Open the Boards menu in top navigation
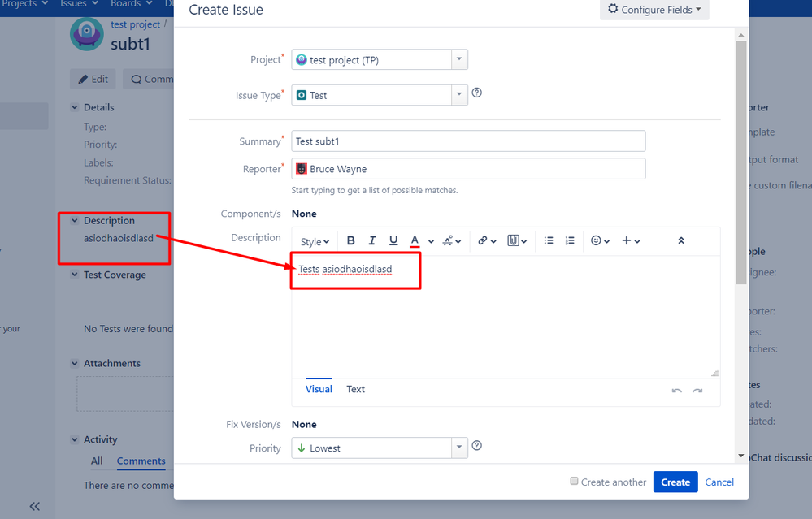 pyautogui.click(x=132, y=4)
